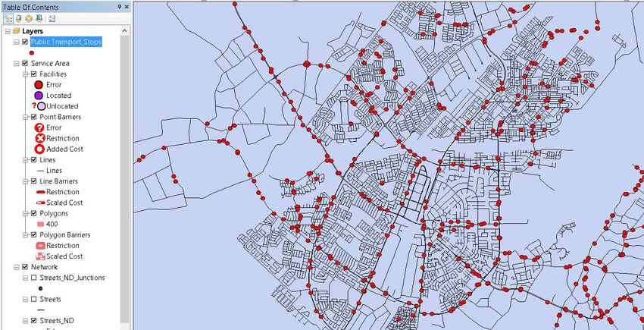Choose List By Selection icon
This screenshot has width=644, height=330.
click(38, 17)
